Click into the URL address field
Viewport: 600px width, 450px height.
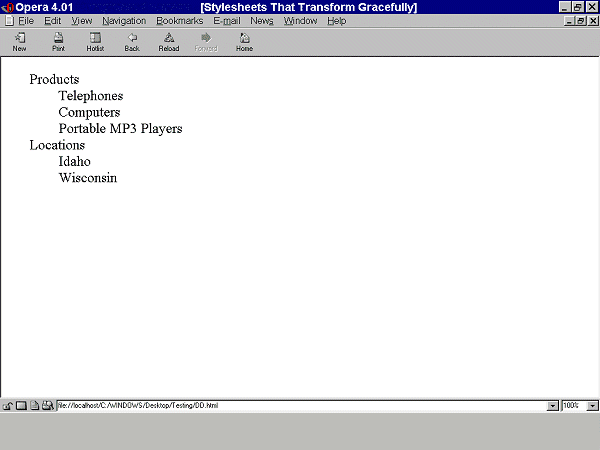point(300,406)
